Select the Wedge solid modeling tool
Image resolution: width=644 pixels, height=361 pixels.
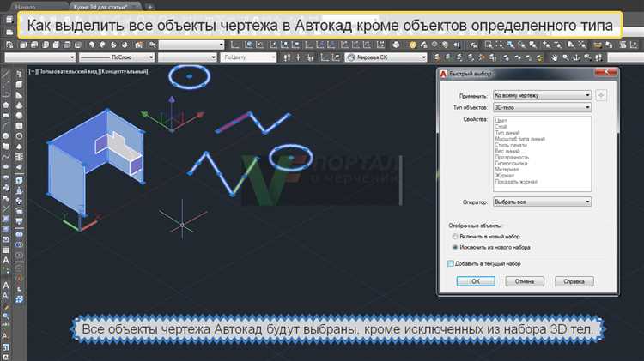tap(19, 95)
